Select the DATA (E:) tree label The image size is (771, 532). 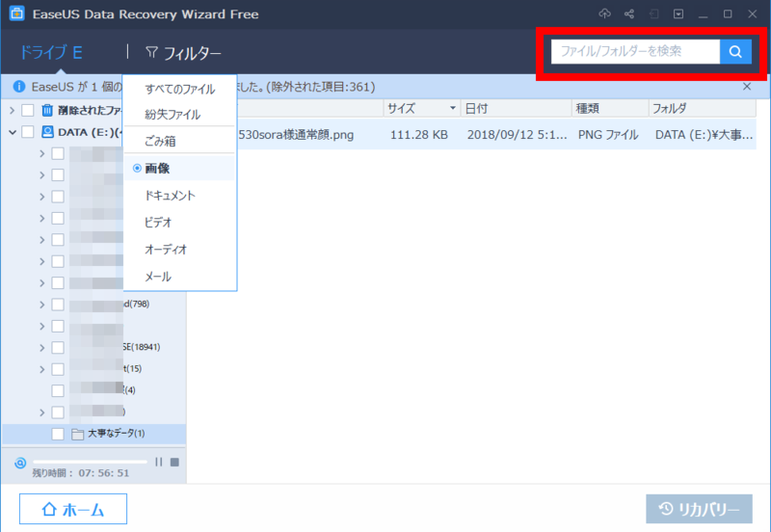[90, 132]
